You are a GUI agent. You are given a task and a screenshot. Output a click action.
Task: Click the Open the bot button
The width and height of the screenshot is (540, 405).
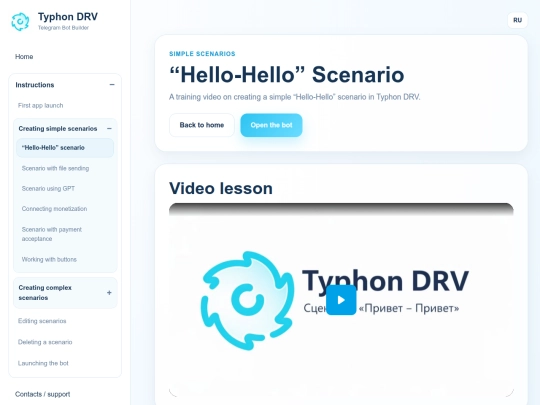pos(271,125)
